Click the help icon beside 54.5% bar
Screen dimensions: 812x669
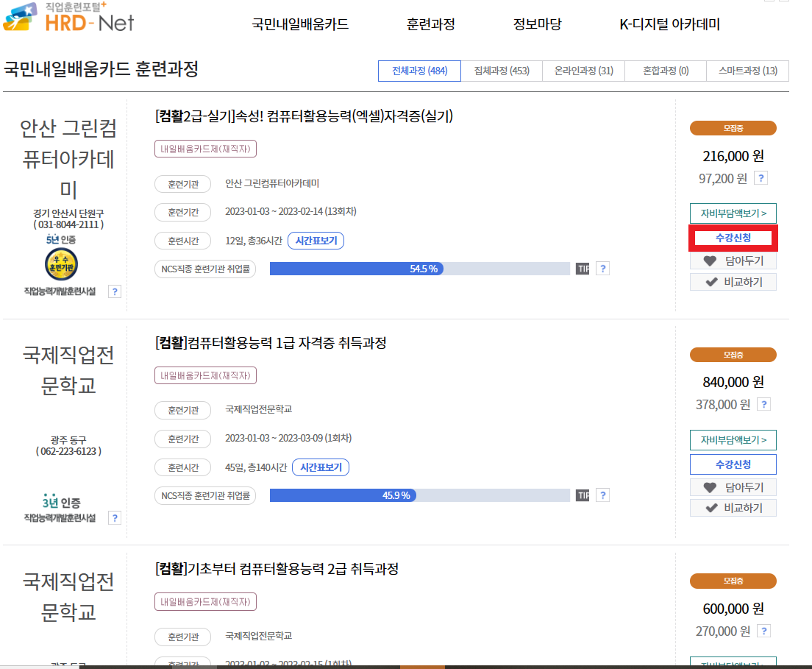pos(603,269)
